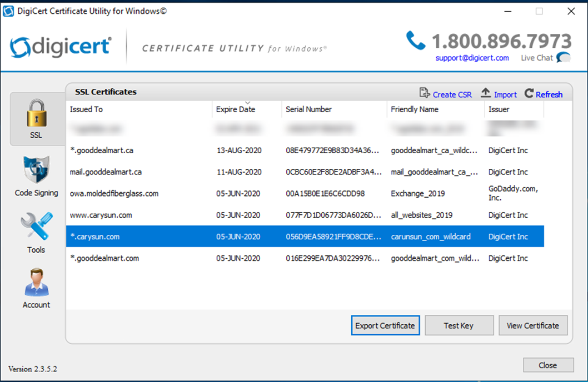Click the 11-AUG-2020 expire date cell
Image resolution: width=588 pixels, height=382 pixels.
point(239,172)
